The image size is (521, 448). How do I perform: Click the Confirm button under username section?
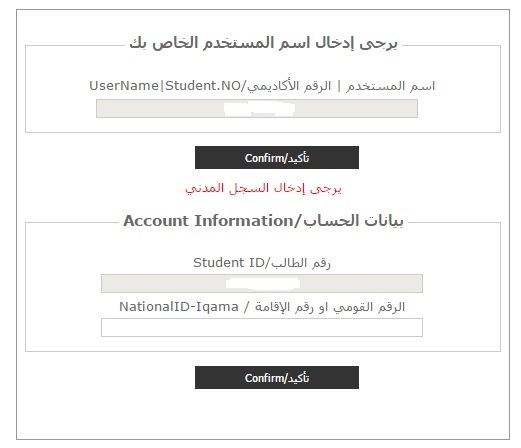[277, 157]
